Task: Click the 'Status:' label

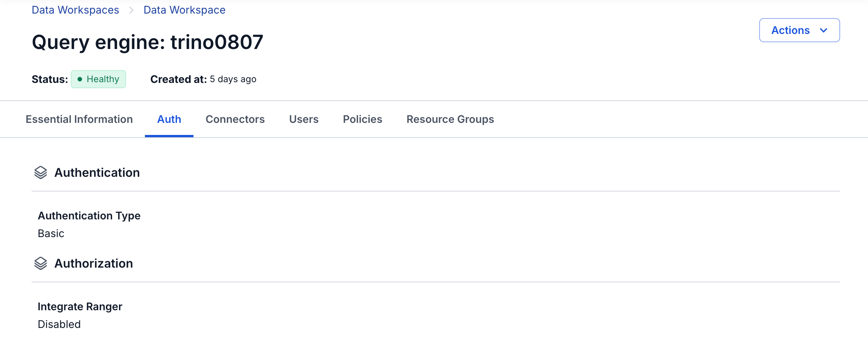Action: [x=50, y=79]
